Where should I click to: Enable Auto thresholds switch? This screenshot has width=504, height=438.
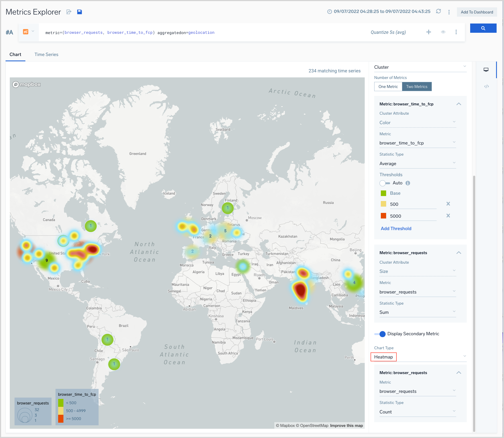point(385,183)
